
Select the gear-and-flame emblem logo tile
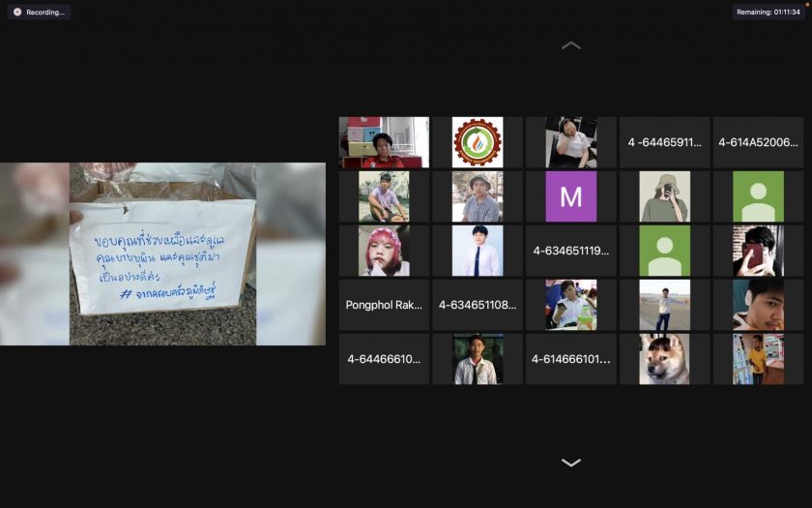tap(478, 142)
